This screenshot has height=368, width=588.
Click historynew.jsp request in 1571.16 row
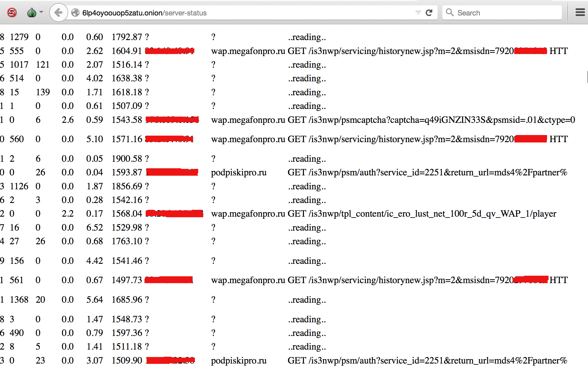(x=428, y=139)
